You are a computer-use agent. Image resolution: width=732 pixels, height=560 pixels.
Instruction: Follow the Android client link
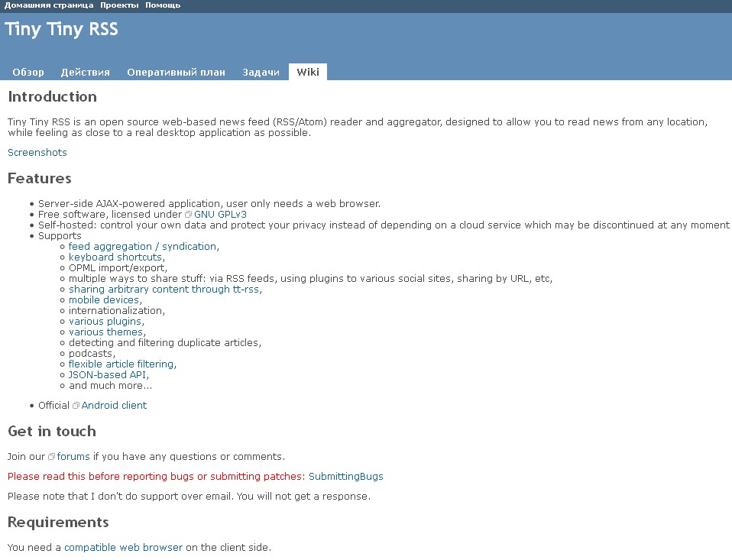point(115,406)
